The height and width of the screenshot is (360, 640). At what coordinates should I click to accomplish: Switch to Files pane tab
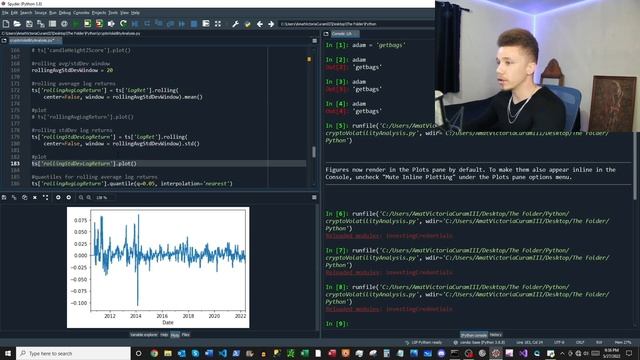tap(186, 335)
